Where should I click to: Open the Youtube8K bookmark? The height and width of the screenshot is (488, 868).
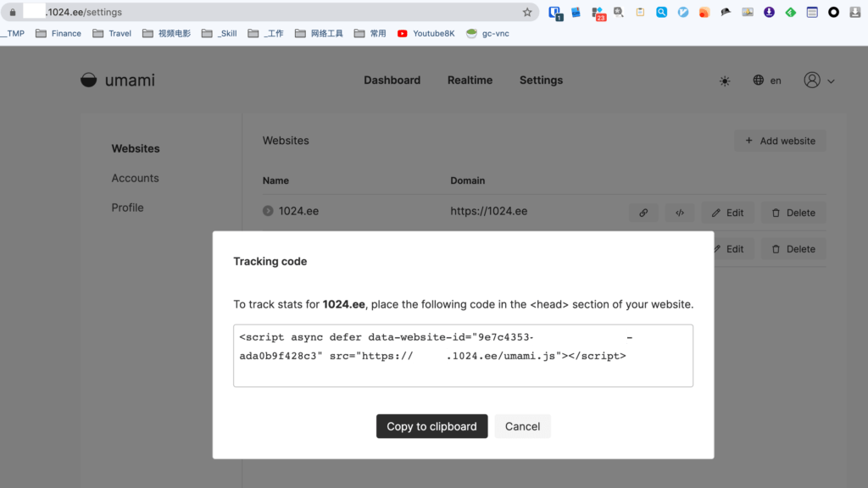426,33
